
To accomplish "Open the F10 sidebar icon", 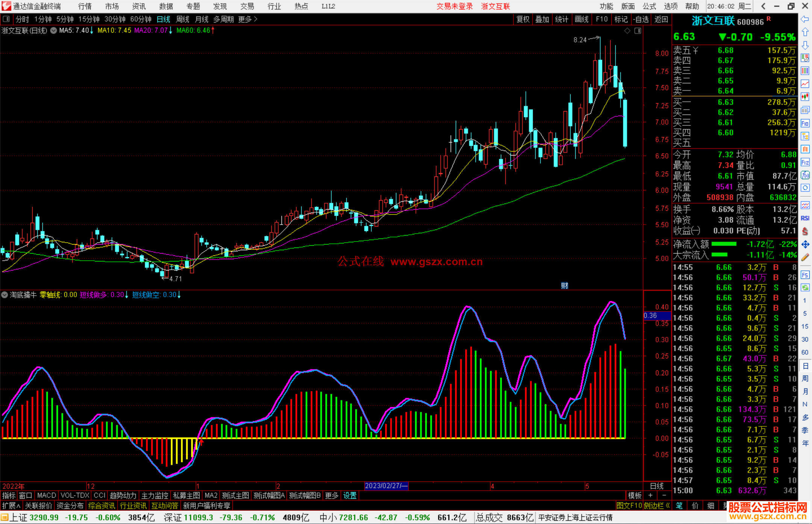I will tap(805, 123).
